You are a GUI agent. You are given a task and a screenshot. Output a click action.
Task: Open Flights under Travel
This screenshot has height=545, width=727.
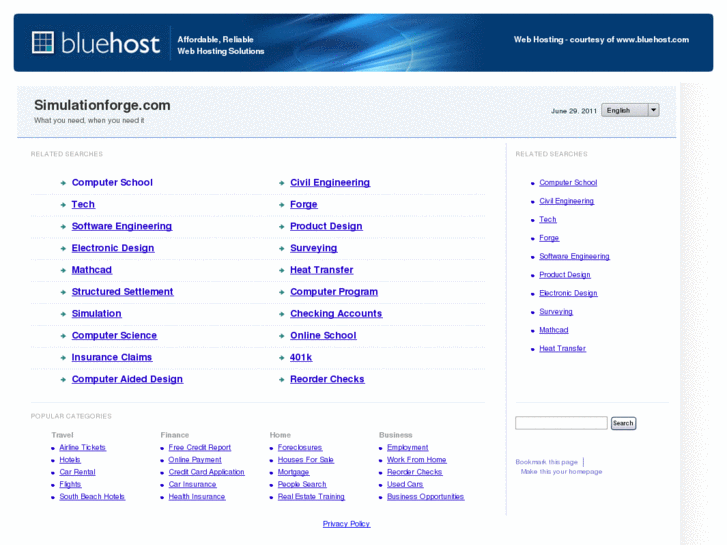pyautogui.click(x=70, y=484)
